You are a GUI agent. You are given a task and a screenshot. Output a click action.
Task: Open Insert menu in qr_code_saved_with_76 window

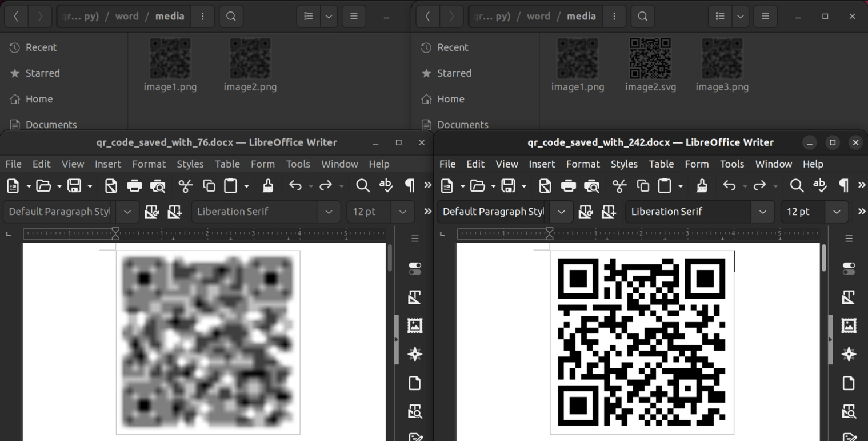point(107,164)
